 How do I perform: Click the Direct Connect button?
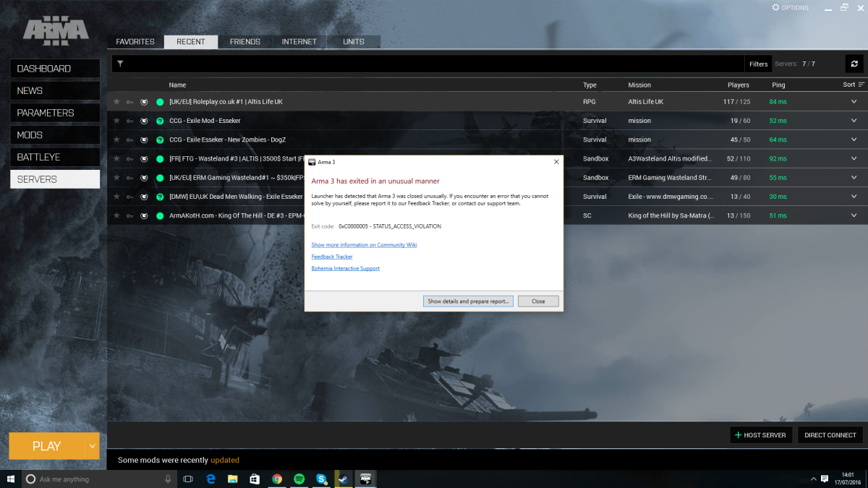click(x=830, y=435)
